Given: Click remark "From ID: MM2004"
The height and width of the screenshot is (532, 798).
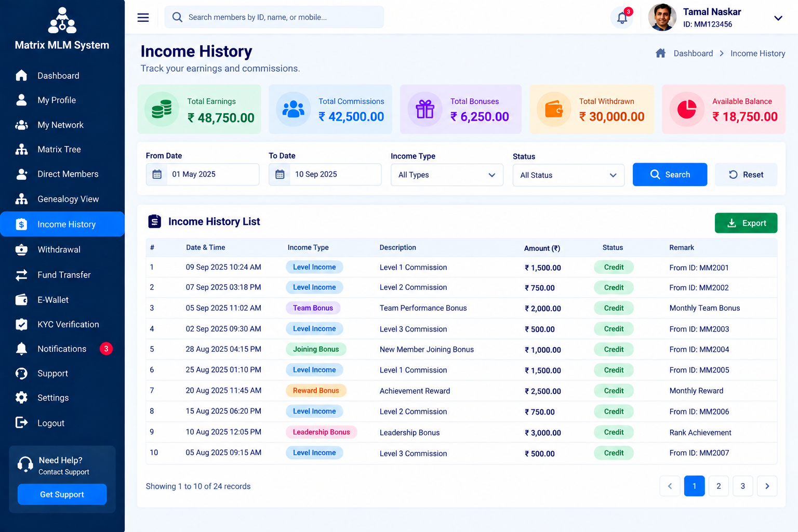Looking at the screenshot, I should [699, 350].
